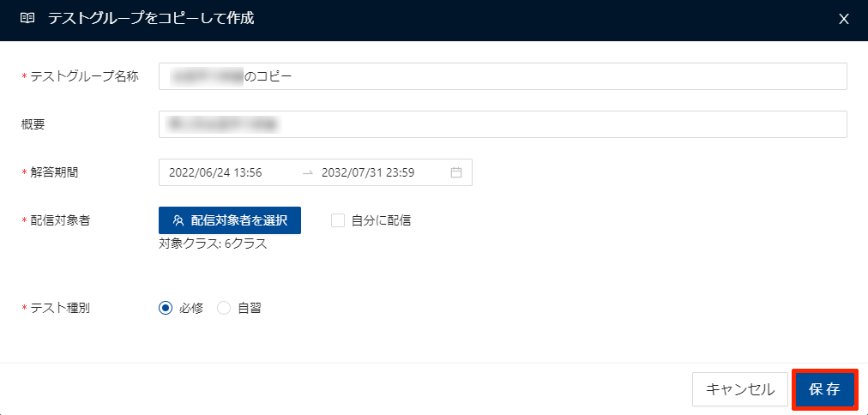Click the テストグループをコピーして作成 title text
This screenshot has width=868, height=415.
click(151, 18)
